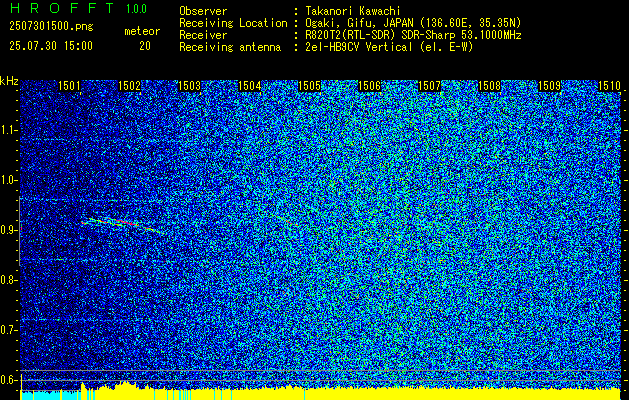The image size is (629, 400).
Task: Click the 1.1 kHz axis label
Action: click(x=8, y=130)
